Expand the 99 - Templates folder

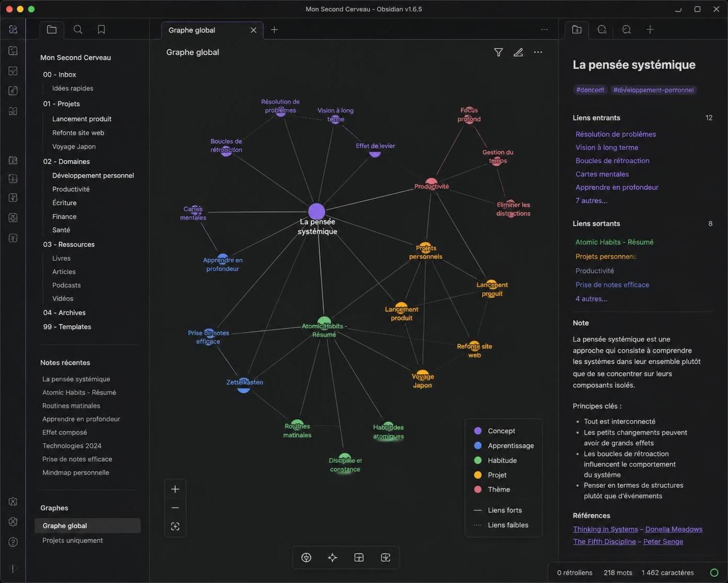(67, 327)
